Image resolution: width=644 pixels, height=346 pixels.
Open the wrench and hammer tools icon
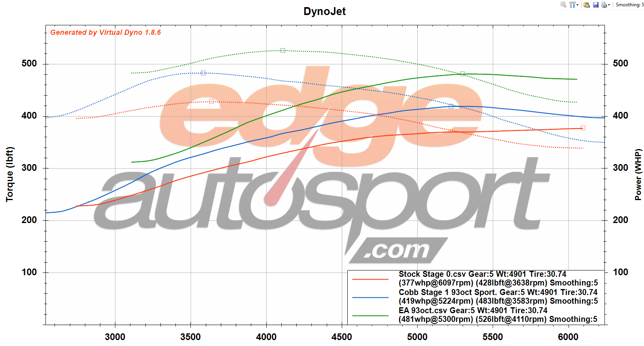click(572, 5)
